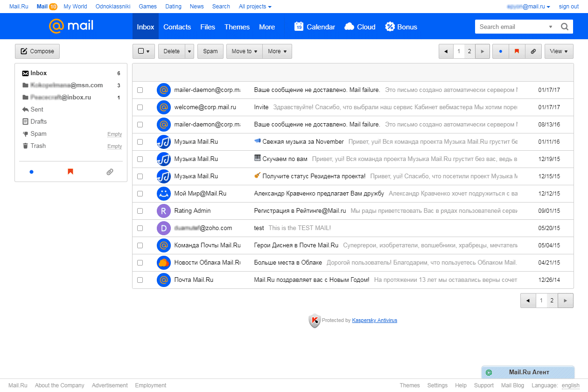The width and height of the screenshot is (588, 392).
Task: Go to previous page, bottom pager arrow
Action: [x=528, y=301]
